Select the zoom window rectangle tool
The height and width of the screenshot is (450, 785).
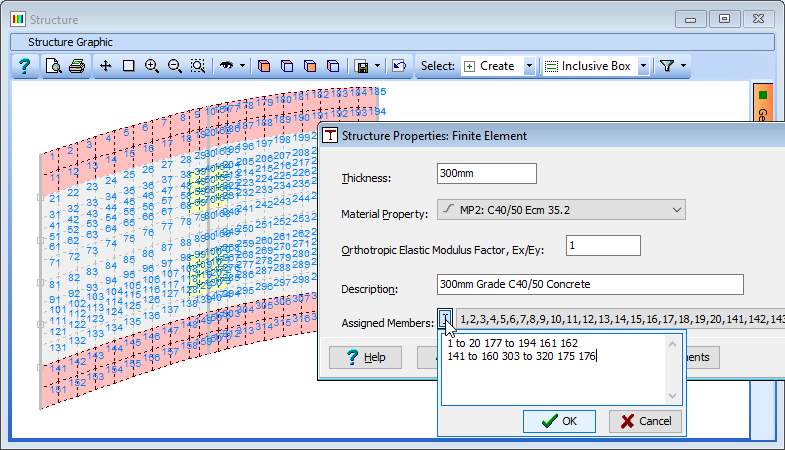coord(129,66)
